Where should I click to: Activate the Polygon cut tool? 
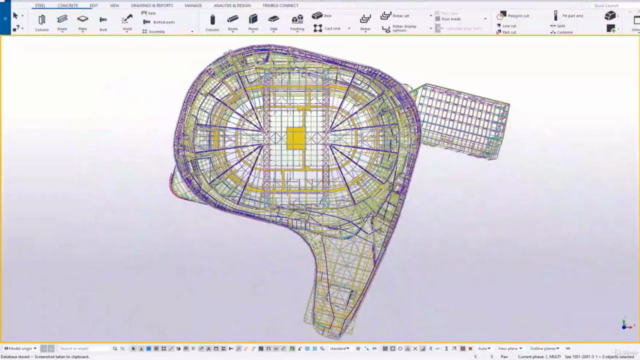click(513, 16)
